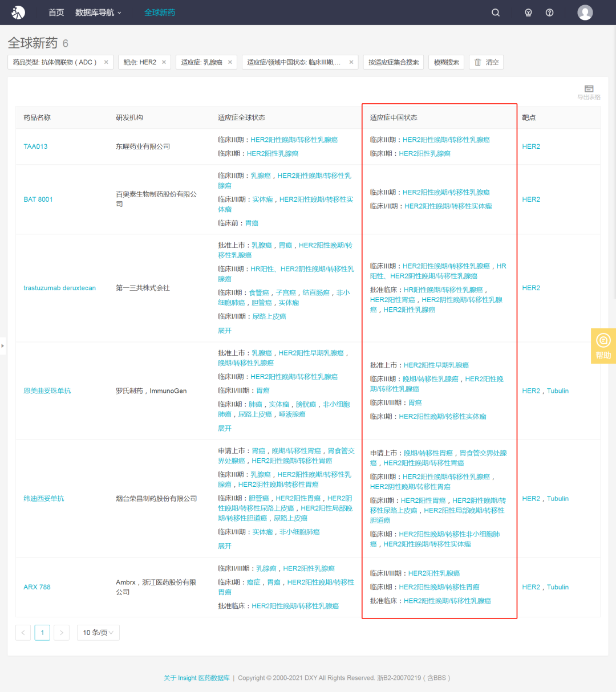
Task: Select the 全球新药 navigation tab
Action: 160,13
